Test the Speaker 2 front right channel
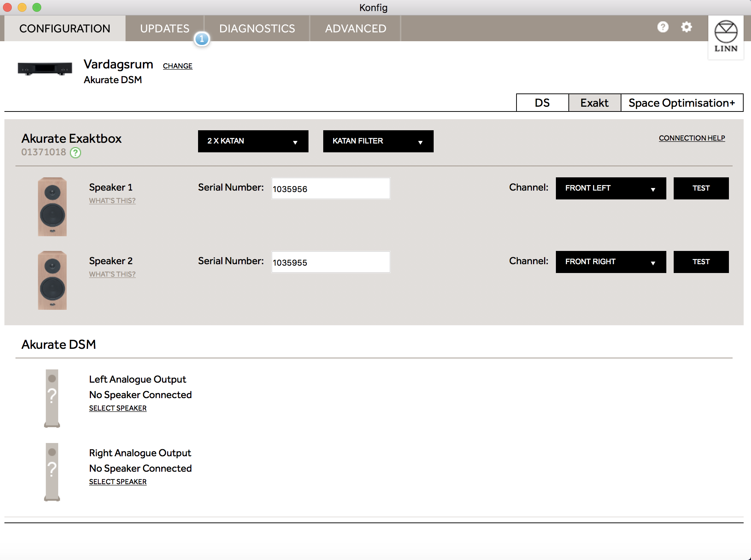The height and width of the screenshot is (560, 751). point(701,262)
